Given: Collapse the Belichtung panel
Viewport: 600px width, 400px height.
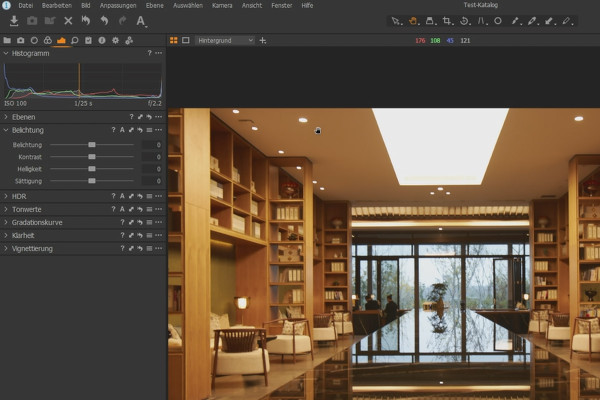Looking at the screenshot, I should [x=6, y=130].
